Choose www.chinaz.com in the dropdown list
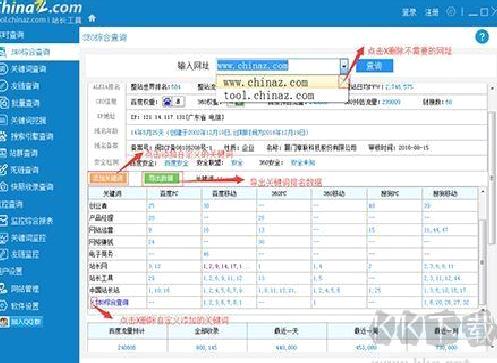 [x=266, y=82]
